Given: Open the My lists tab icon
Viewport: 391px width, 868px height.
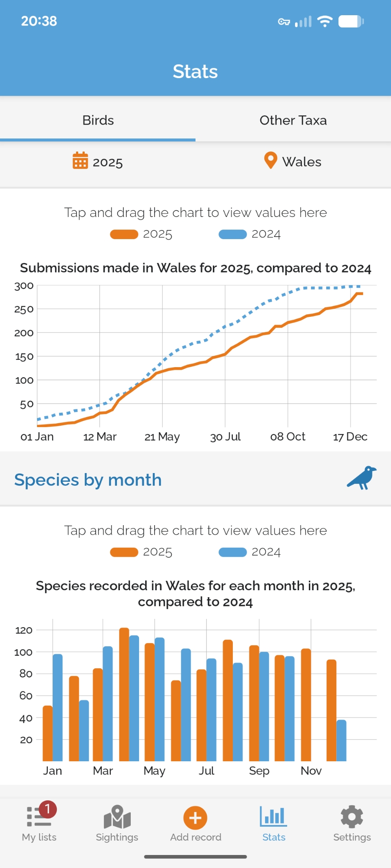Looking at the screenshot, I should pyautogui.click(x=39, y=817).
